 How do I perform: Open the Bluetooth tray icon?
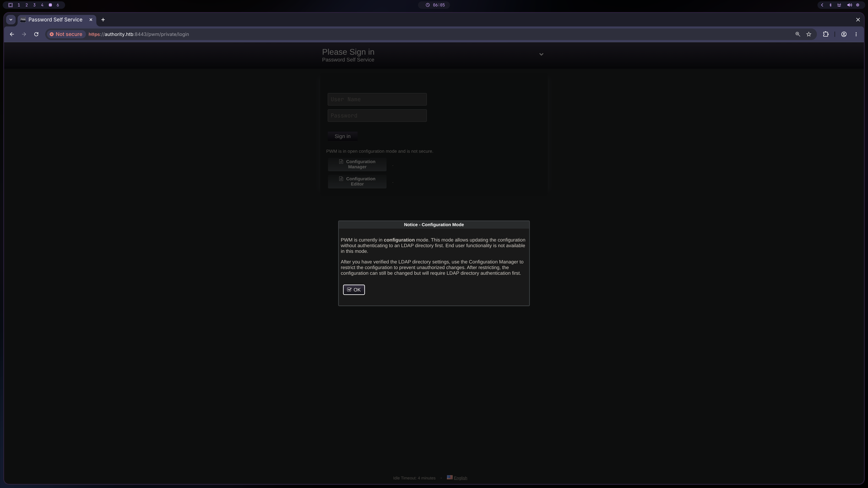831,5
